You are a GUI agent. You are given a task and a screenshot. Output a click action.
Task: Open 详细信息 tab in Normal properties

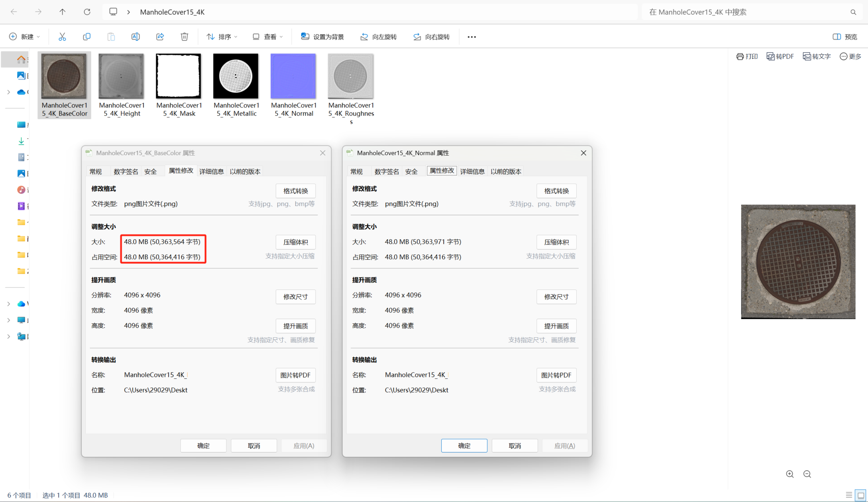472,171
